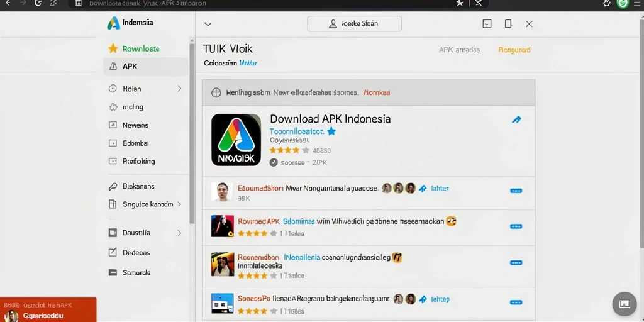This screenshot has height=322, width=644.
Task: Open the dropdown chevron beside the search box
Action: [x=208, y=24]
